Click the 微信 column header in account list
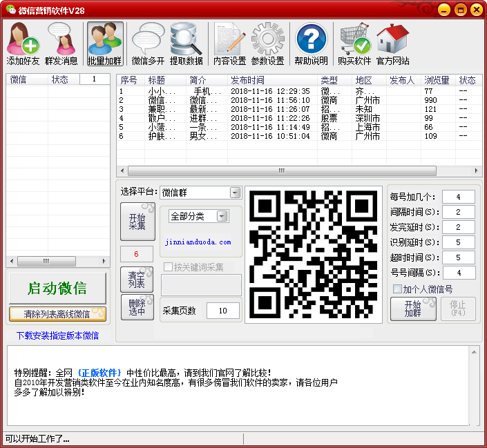 (27, 79)
